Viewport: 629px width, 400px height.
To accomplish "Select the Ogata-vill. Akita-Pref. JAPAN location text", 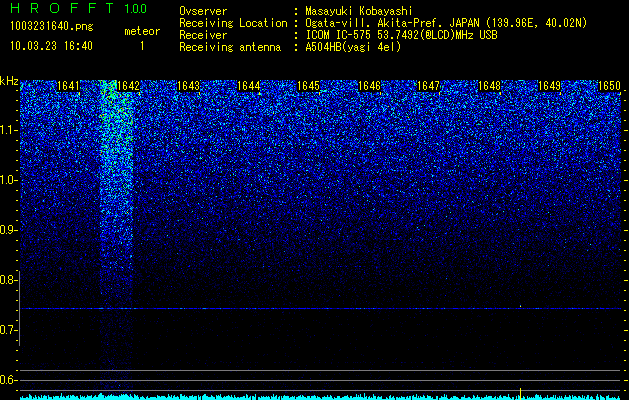I will 446,23.
